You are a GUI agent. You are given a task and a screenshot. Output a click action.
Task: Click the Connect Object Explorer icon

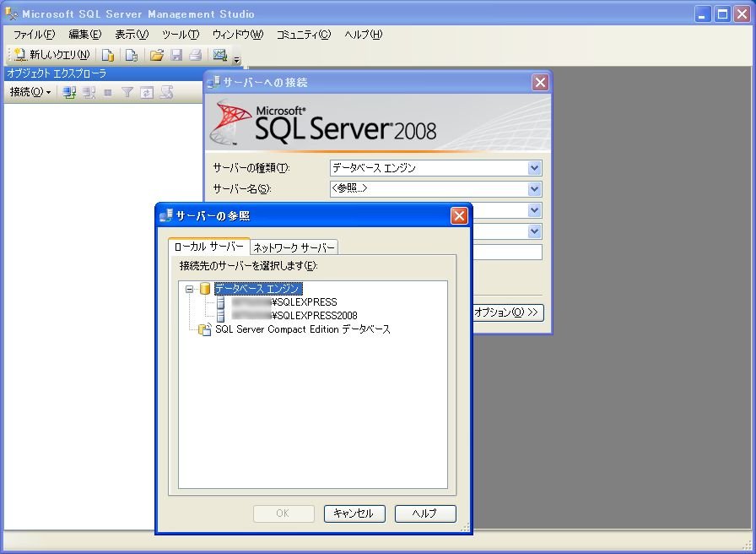pyautogui.click(x=70, y=92)
